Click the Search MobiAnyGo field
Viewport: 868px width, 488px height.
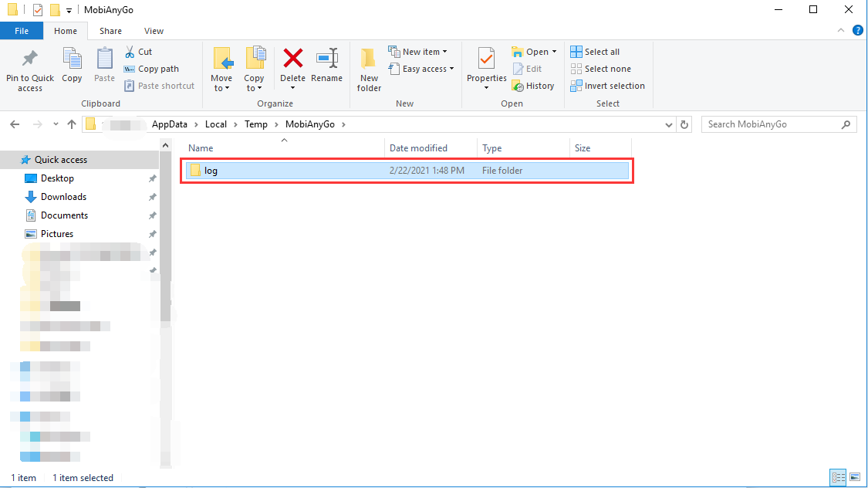(779, 124)
